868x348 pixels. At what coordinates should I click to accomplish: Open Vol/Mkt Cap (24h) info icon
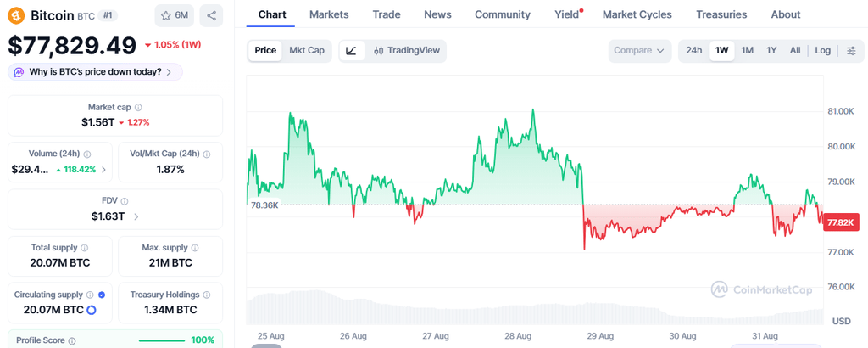(207, 154)
